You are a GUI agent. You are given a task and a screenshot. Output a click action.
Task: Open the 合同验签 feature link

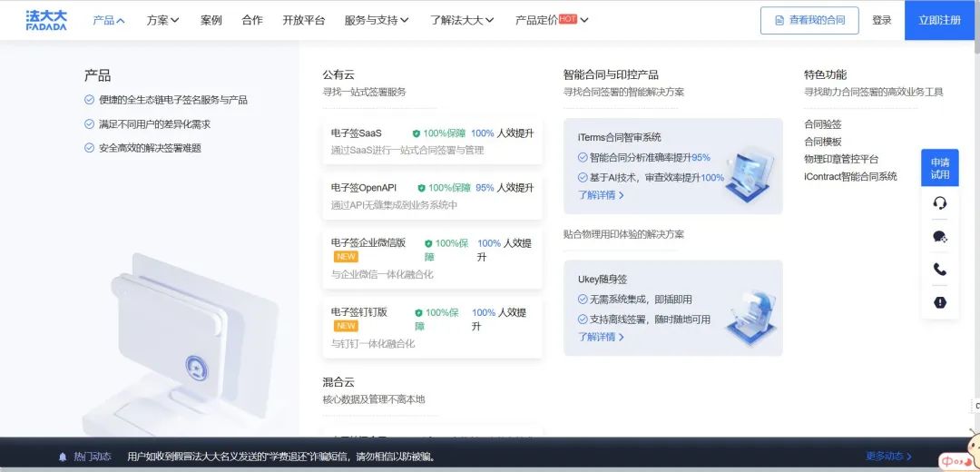[822, 124]
